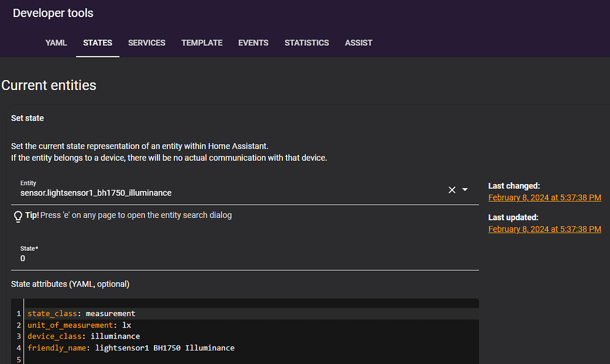
Task: Go to the TEMPLATE tab
Action: click(x=202, y=43)
